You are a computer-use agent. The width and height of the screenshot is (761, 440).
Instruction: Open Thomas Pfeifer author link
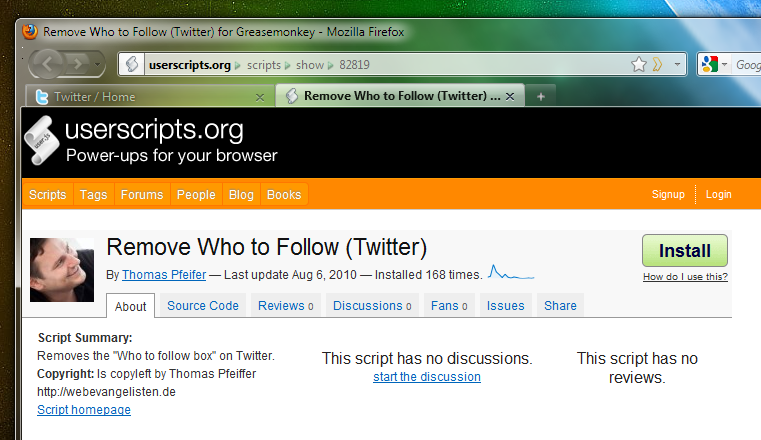(164, 275)
